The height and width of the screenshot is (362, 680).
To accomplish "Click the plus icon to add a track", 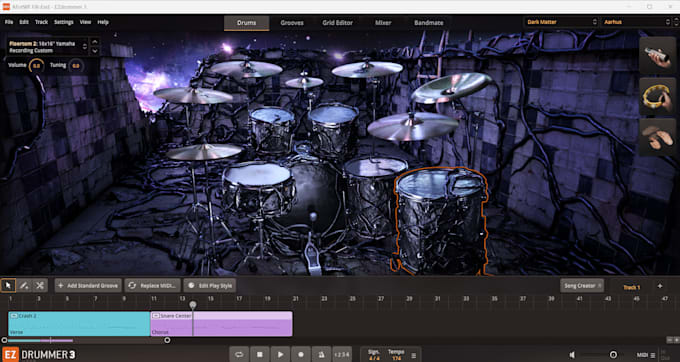I will click(660, 286).
